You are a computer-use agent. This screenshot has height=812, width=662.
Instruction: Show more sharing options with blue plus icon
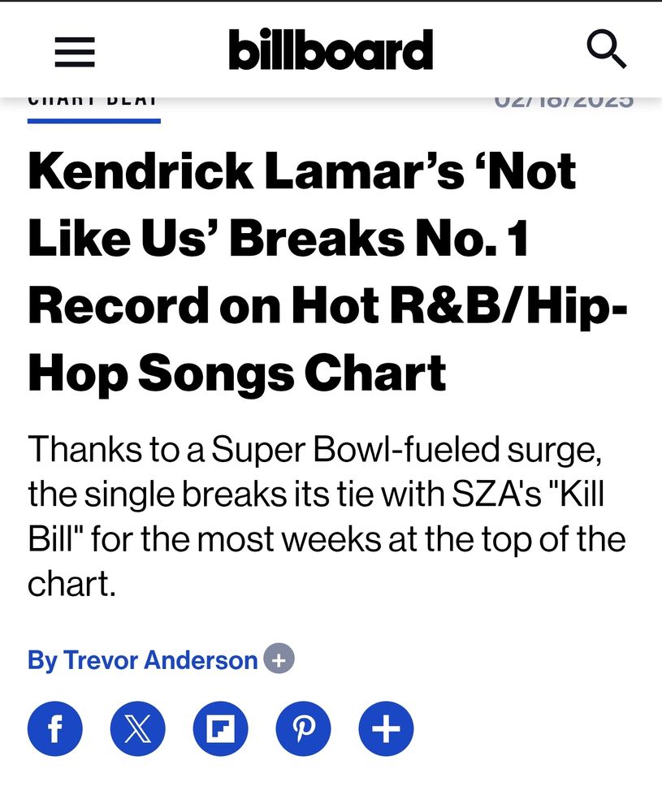387,728
